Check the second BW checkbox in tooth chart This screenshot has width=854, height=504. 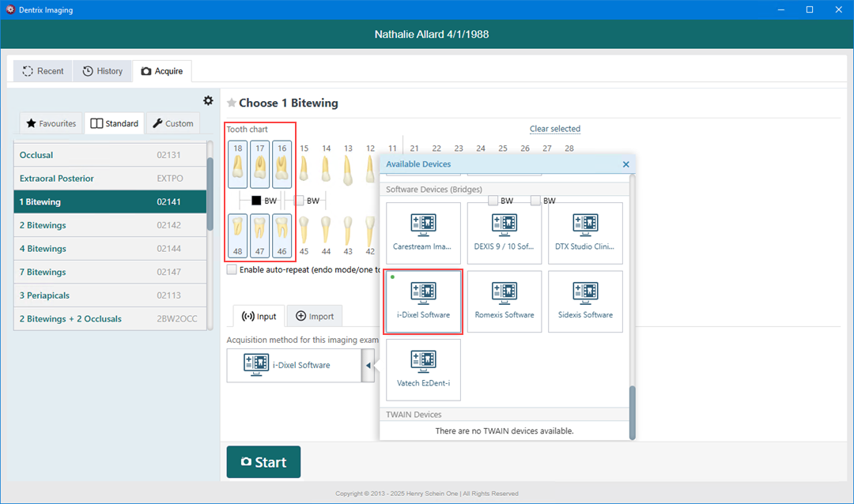(x=299, y=201)
